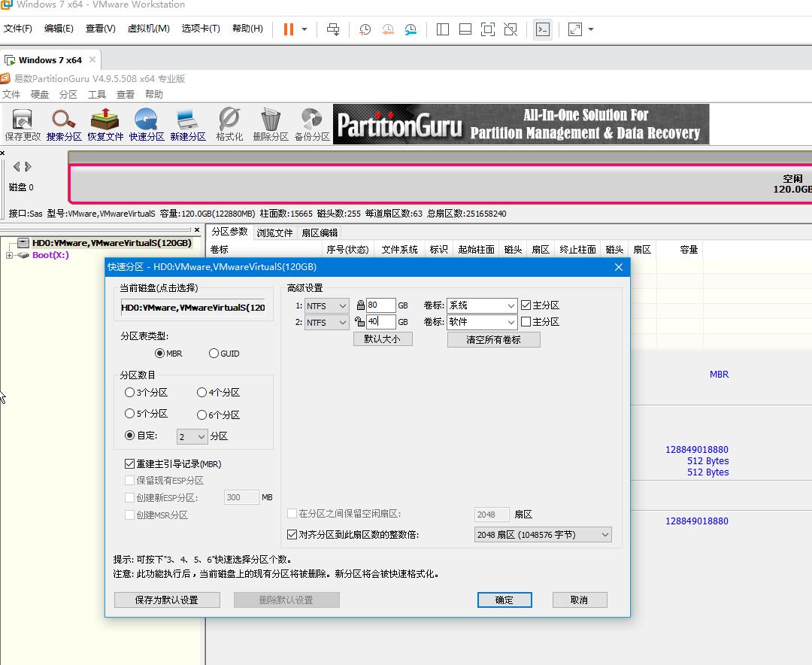The width and height of the screenshot is (812, 665).
Task: Pause the virtual machine in VMware
Action: (289, 29)
